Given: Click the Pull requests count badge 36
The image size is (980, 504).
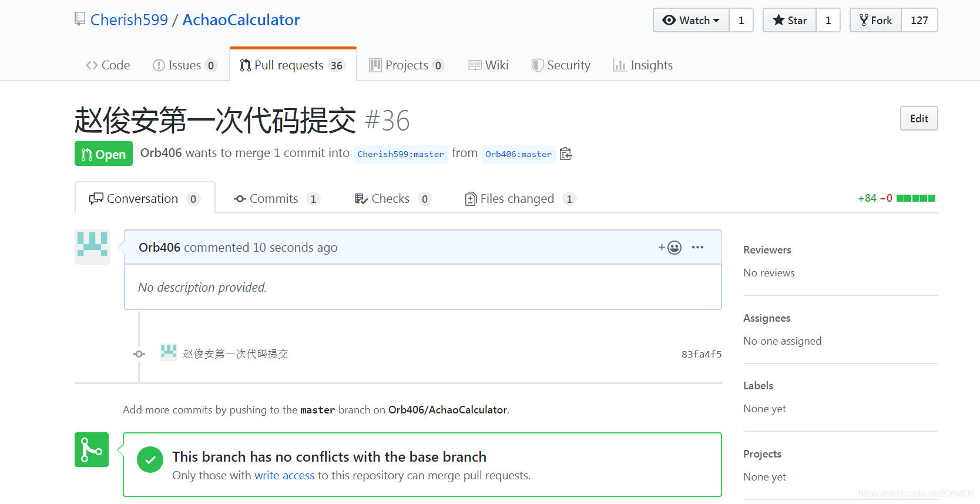Looking at the screenshot, I should pos(336,65).
